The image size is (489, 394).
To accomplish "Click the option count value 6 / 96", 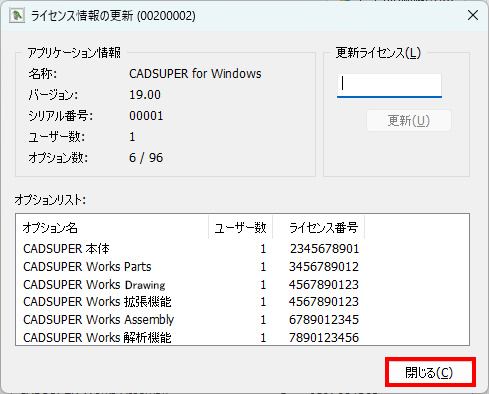I will click(x=146, y=158).
